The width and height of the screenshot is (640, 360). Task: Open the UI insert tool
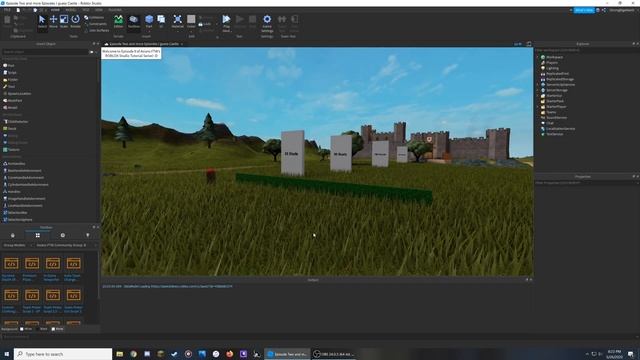161,22
